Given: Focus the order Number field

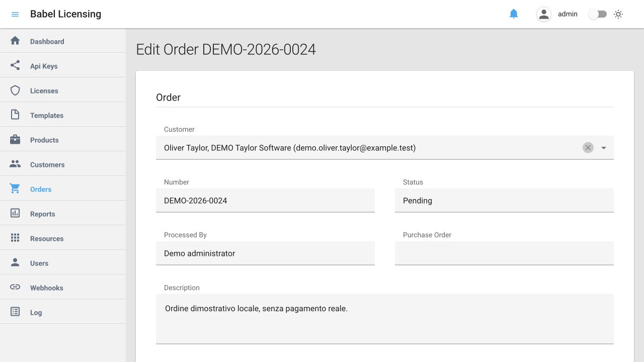Looking at the screenshot, I should pos(265,200).
